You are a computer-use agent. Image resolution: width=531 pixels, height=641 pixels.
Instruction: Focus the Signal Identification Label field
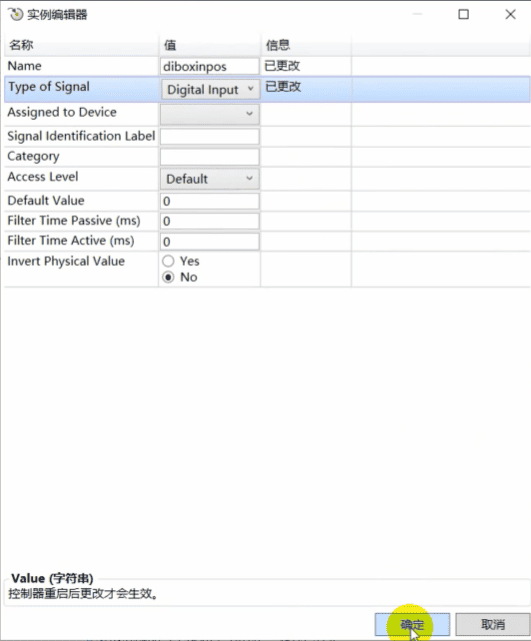210,137
